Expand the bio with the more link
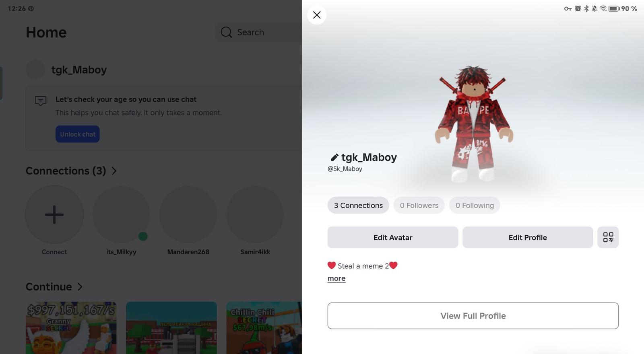The image size is (644, 354). tap(336, 278)
